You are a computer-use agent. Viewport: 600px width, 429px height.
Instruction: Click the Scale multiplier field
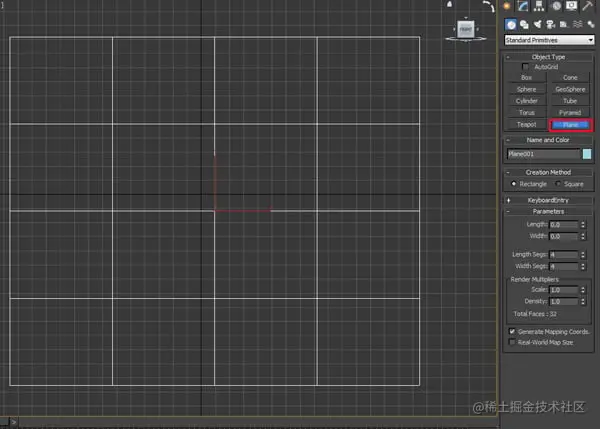[x=564, y=290]
